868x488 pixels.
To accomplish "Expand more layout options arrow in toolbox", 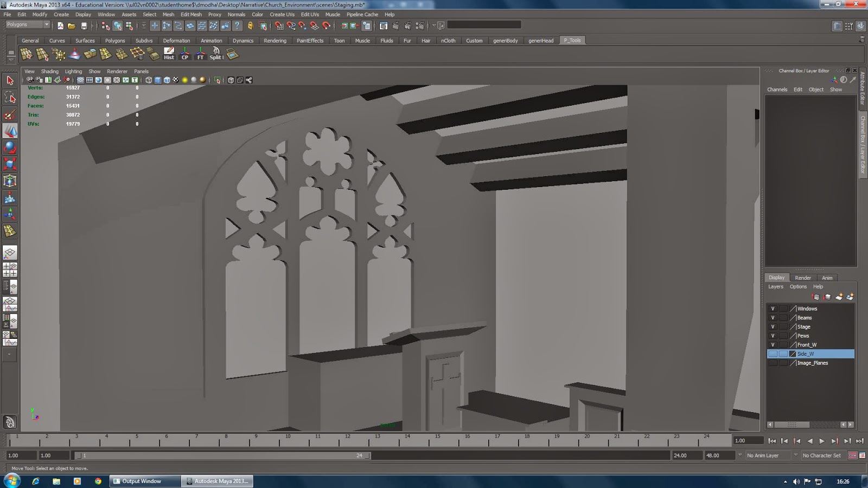I will (9, 354).
